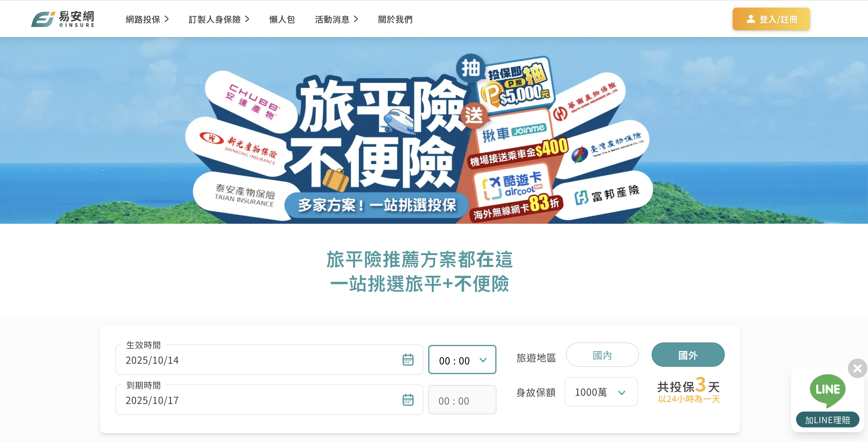The width and height of the screenshot is (868, 442).
Task: Click the 生效時間 date field 2025/10/14
Action: (x=269, y=360)
